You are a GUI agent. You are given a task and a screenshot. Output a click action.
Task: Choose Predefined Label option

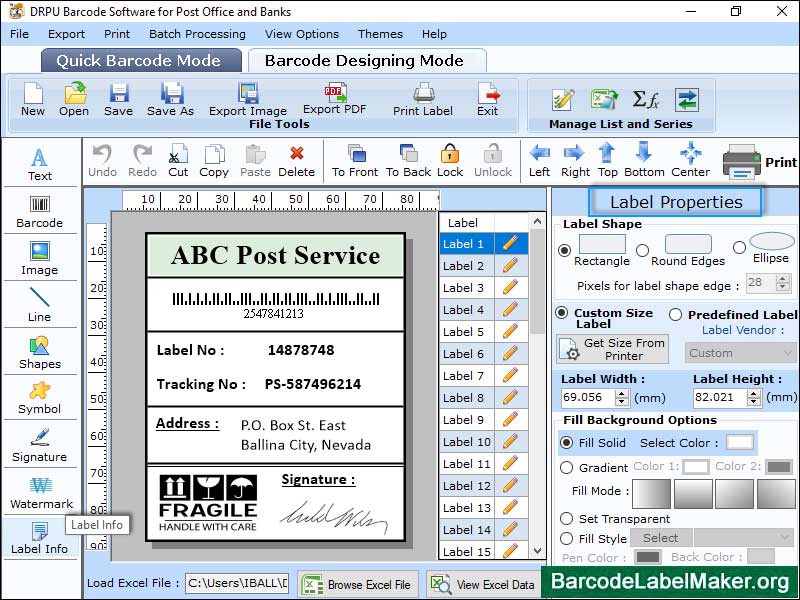[x=676, y=314]
